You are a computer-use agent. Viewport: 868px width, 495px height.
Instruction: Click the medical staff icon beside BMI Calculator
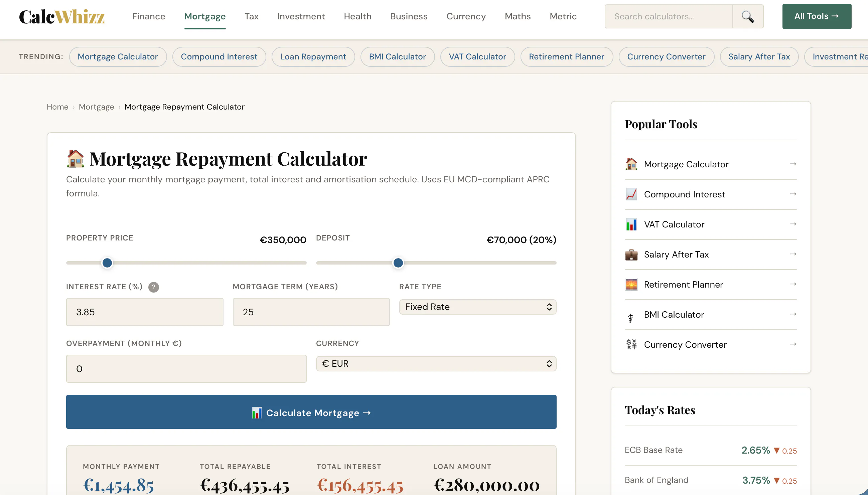click(x=631, y=318)
